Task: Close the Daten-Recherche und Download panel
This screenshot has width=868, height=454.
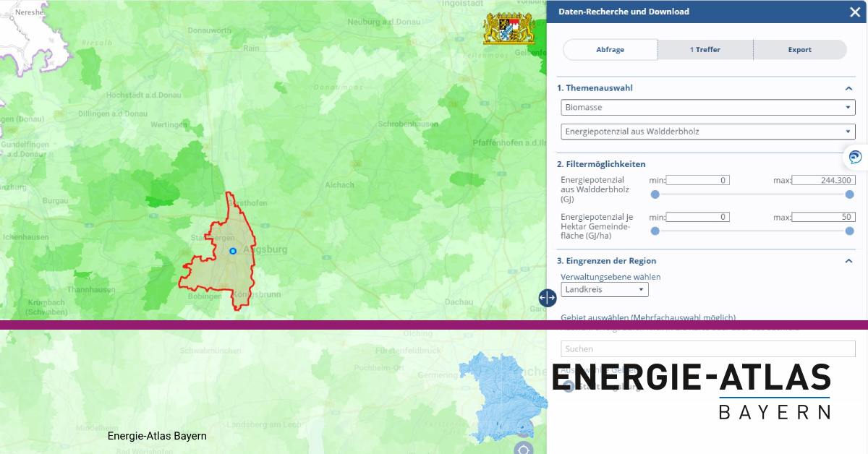Action: pos(854,12)
